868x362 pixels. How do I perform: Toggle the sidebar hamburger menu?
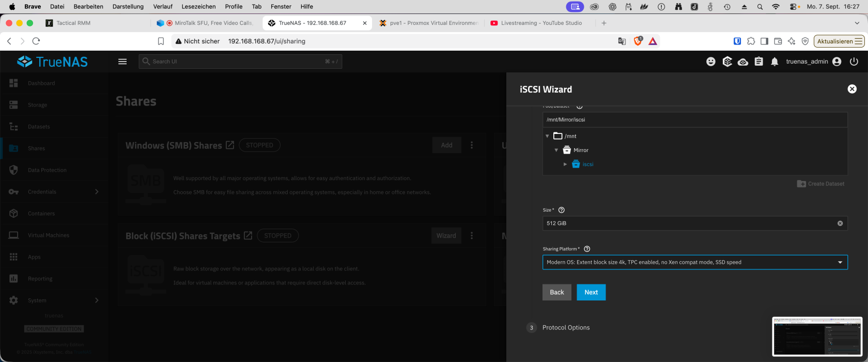(x=122, y=62)
